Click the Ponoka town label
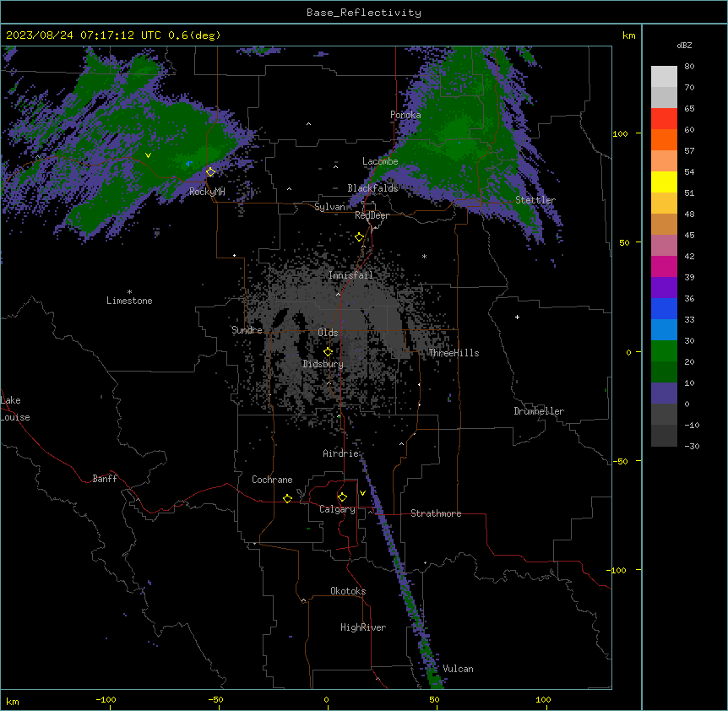 point(405,115)
